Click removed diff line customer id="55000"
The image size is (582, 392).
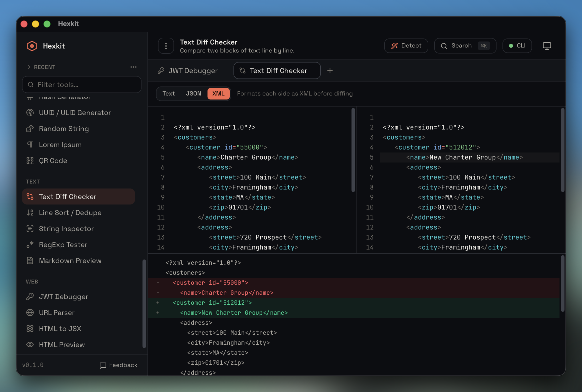(353, 283)
